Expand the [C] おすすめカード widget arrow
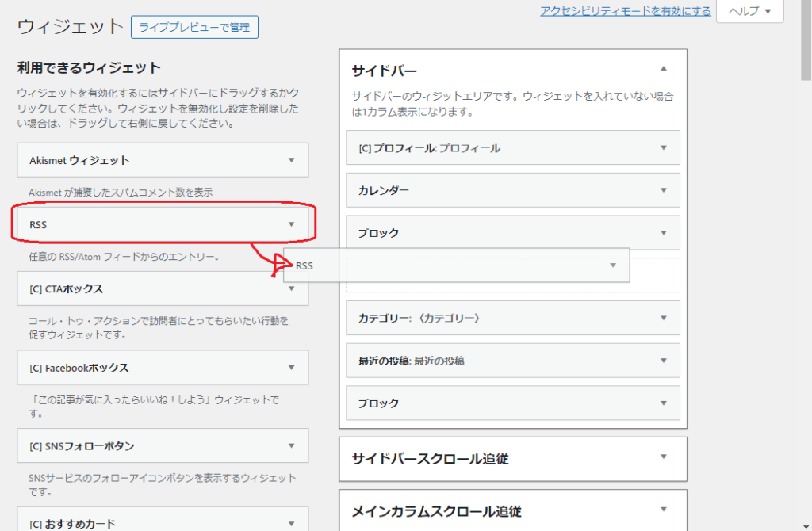 291,523
